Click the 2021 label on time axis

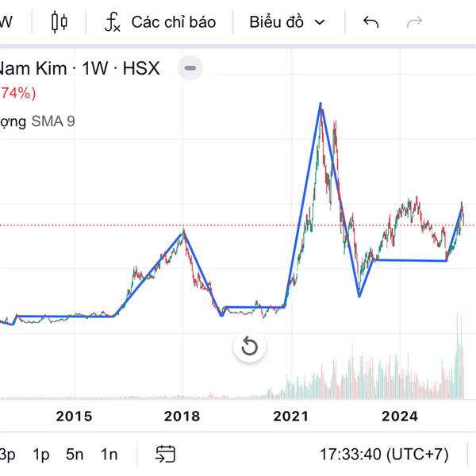[290, 416]
